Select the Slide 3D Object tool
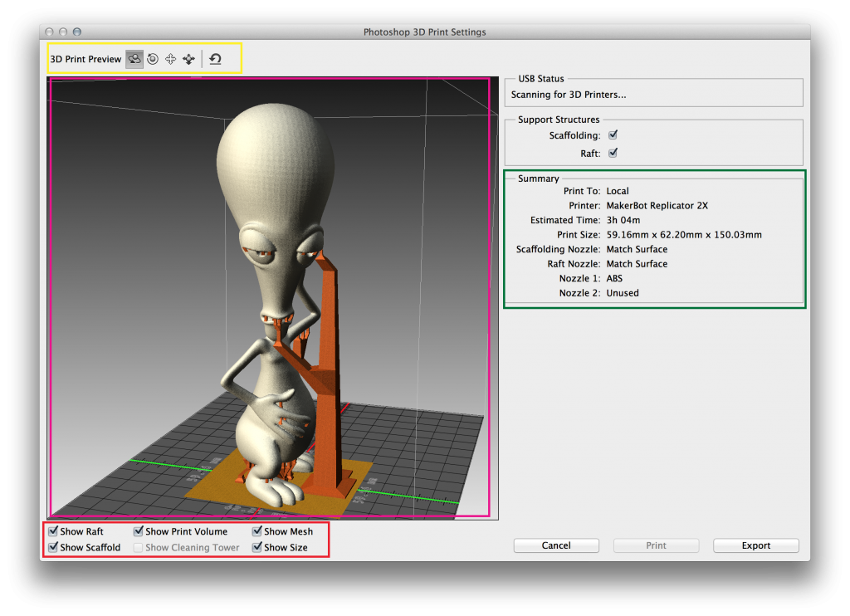The image size is (850, 616). [x=188, y=59]
